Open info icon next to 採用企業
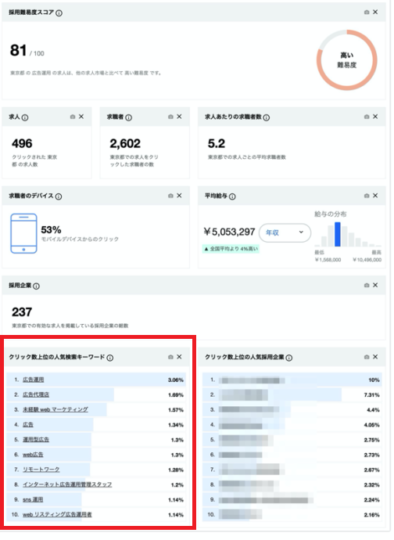Image resolution: width=394 pixels, height=540 pixels. 36,286
